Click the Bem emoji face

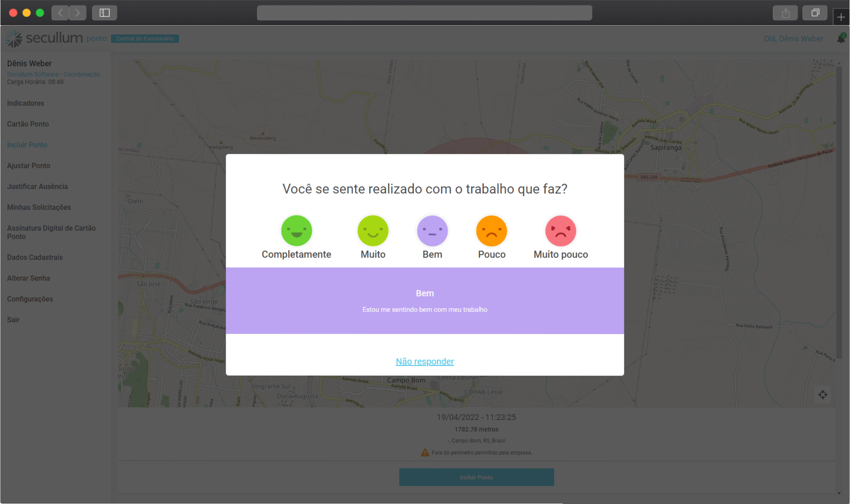[432, 230]
